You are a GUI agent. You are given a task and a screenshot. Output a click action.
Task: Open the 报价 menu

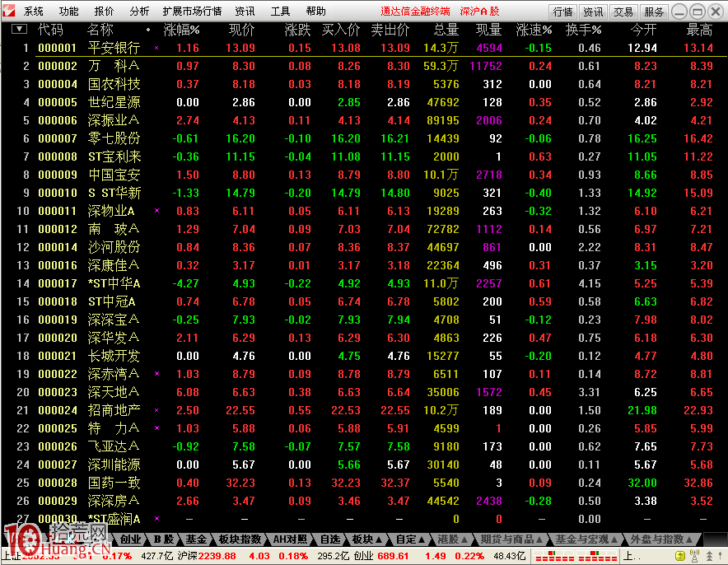104,12
